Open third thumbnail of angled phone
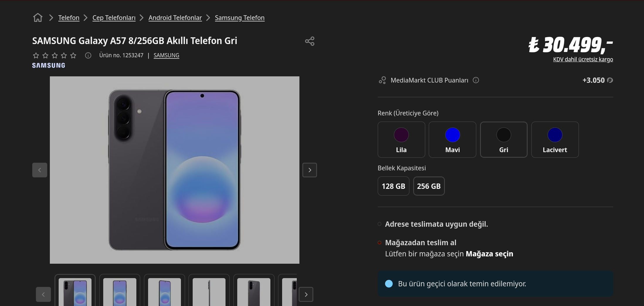 click(165, 291)
